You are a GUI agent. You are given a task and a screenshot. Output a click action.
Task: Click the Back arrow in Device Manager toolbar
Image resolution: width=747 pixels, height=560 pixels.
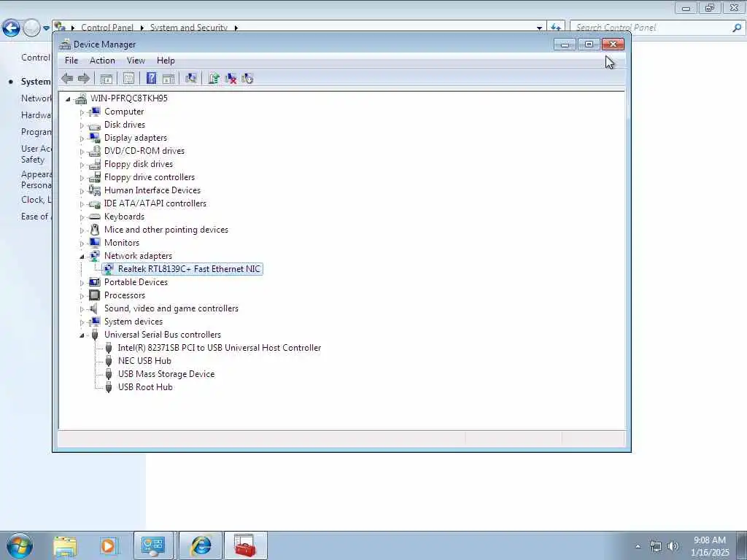coord(67,79)
